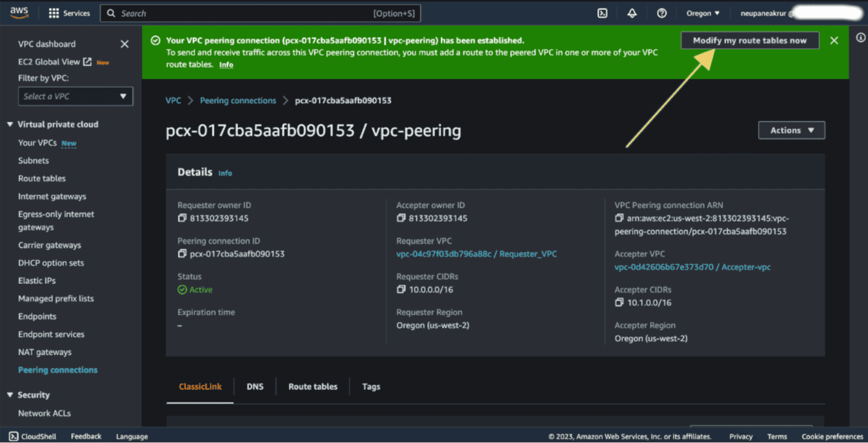Open EC2 Global View external link
The width and height of the screenshot is (868, 443).
coord(55,62)
